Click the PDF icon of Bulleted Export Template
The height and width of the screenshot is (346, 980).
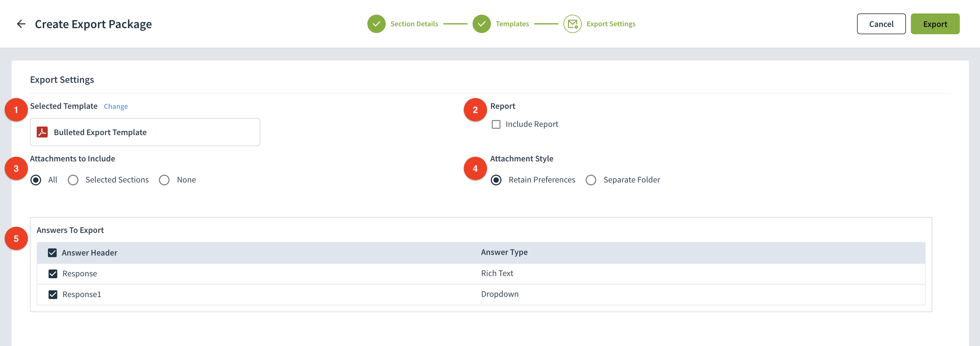[x=42, y=132]
